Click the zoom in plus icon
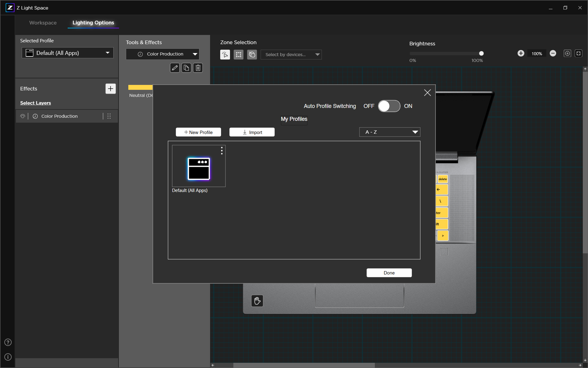The image size is (588, 368). tap(521, 53)
